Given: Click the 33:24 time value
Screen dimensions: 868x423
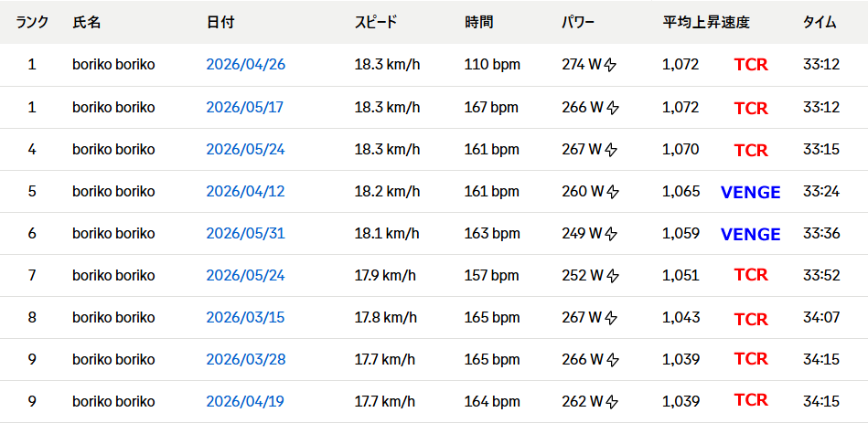Looking at the screenshot, I should 821,191.
